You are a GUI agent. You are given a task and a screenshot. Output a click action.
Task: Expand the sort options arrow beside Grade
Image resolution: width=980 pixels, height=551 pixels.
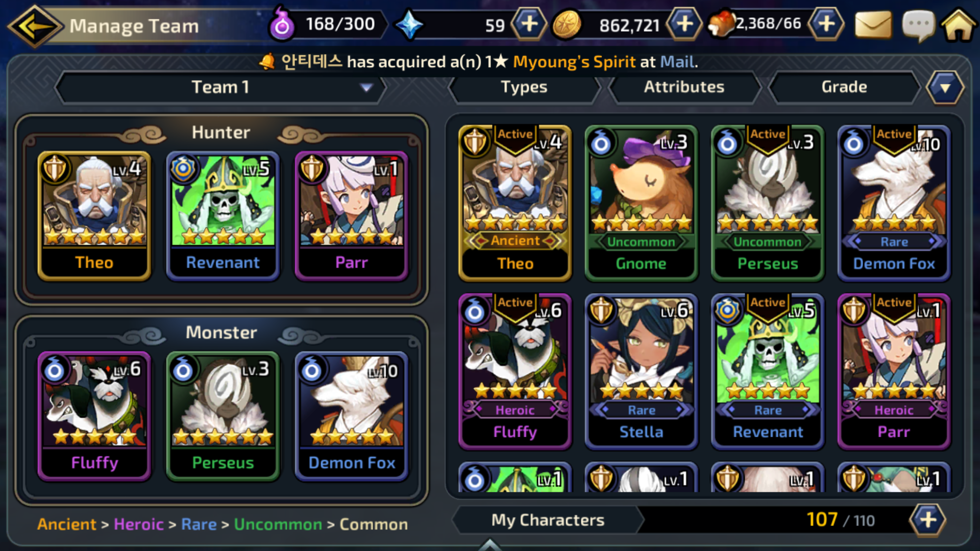pos(945,87)
